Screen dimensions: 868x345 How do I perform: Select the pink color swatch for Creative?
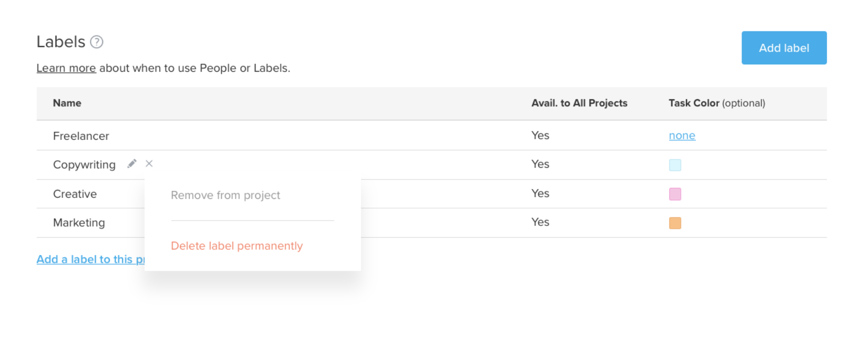[x=675, y=194]
